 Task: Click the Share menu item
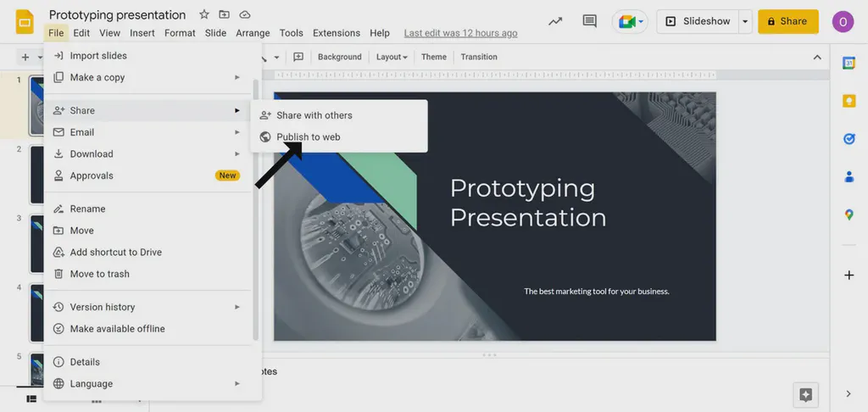pos(147,110)
